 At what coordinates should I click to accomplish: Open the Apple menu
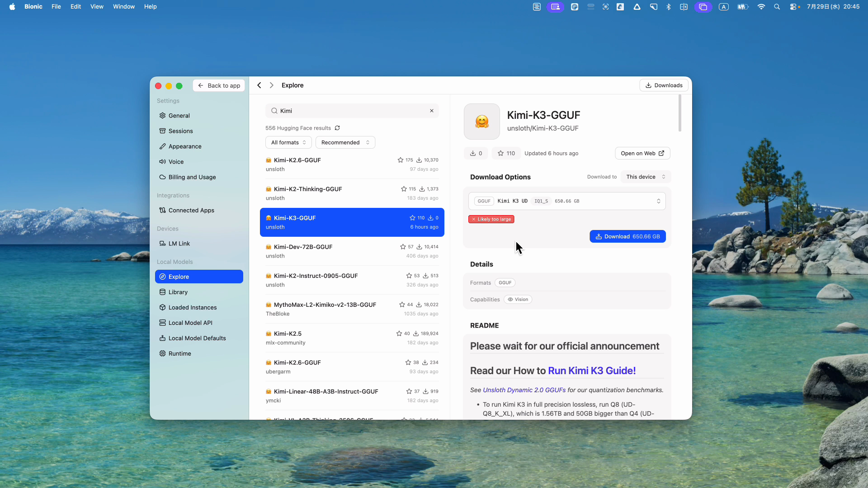(12, 7)
